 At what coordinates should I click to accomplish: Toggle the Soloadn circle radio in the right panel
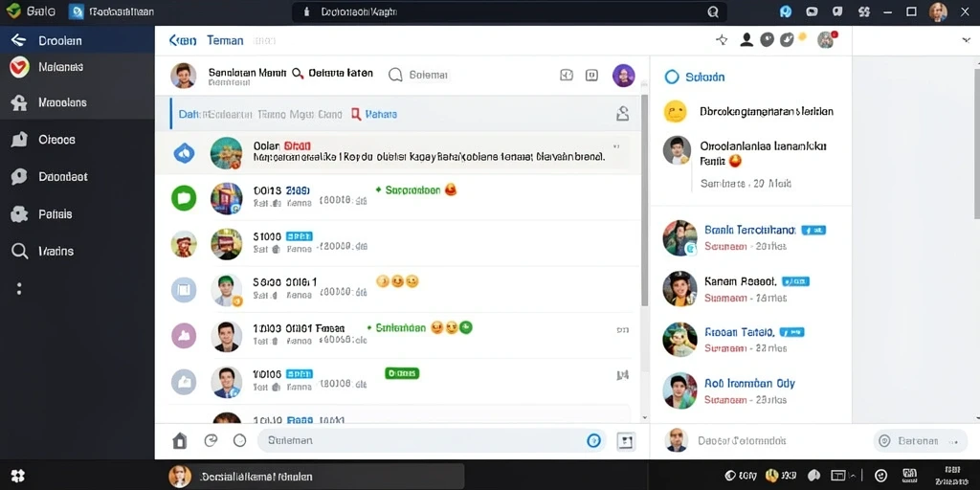[671, 77]
